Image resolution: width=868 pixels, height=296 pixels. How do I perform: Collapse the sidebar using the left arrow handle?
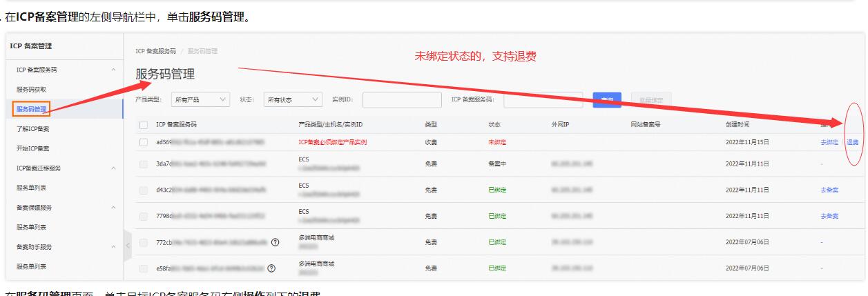[x=127, y=246]
